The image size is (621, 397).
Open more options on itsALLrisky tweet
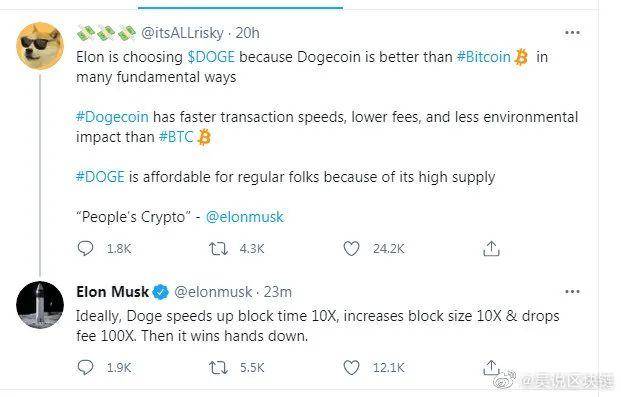click(x=572, y=32)
